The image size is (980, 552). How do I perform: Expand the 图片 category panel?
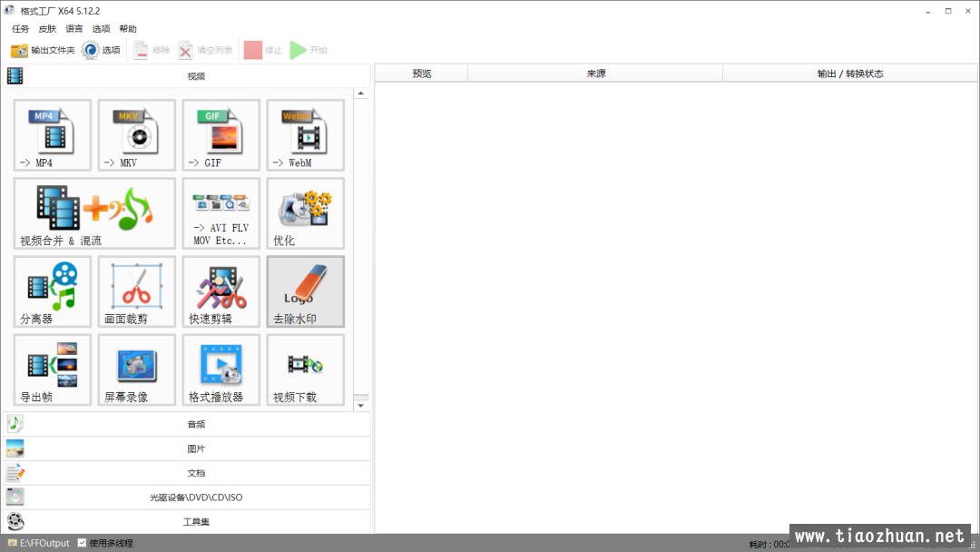(196, 448)
